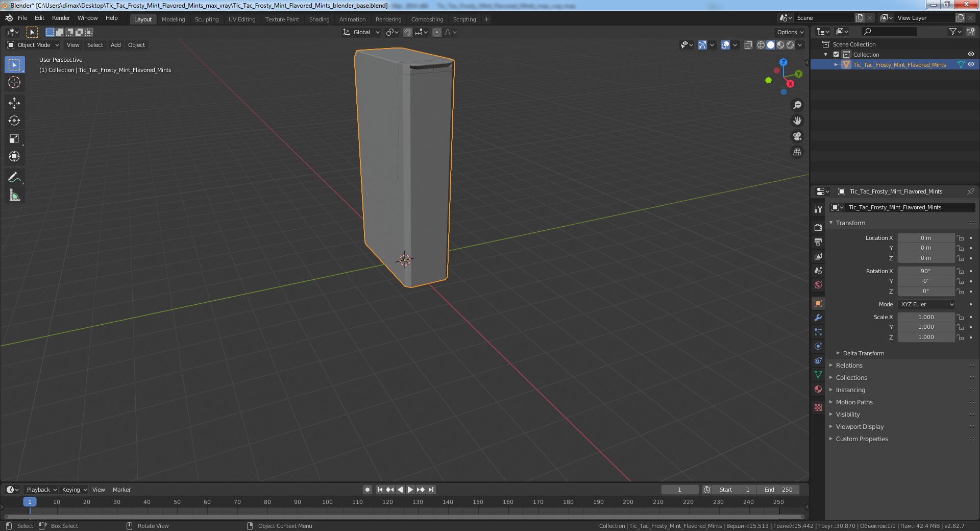Choose the Select Box tool

pyautogui.click(x=14, y=65)
